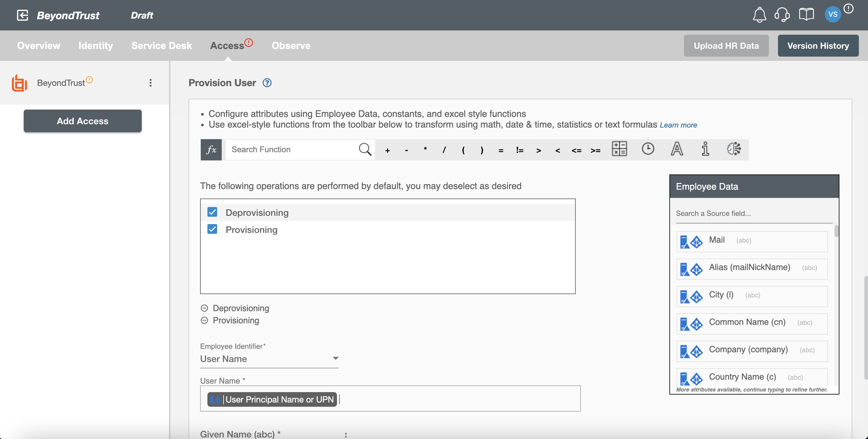
Task: Click the grid/table layout icon
Action: [619, 148]
